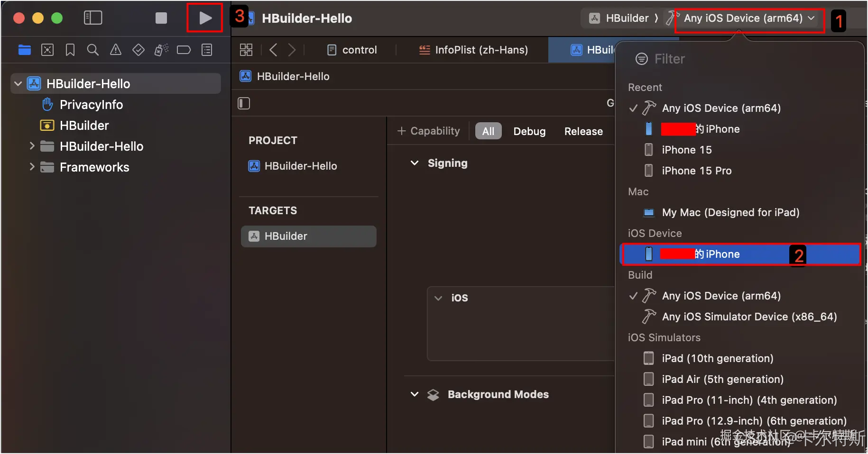Select the HBuilder target
This screenshot has width=868, height=454.
[308, 236]
